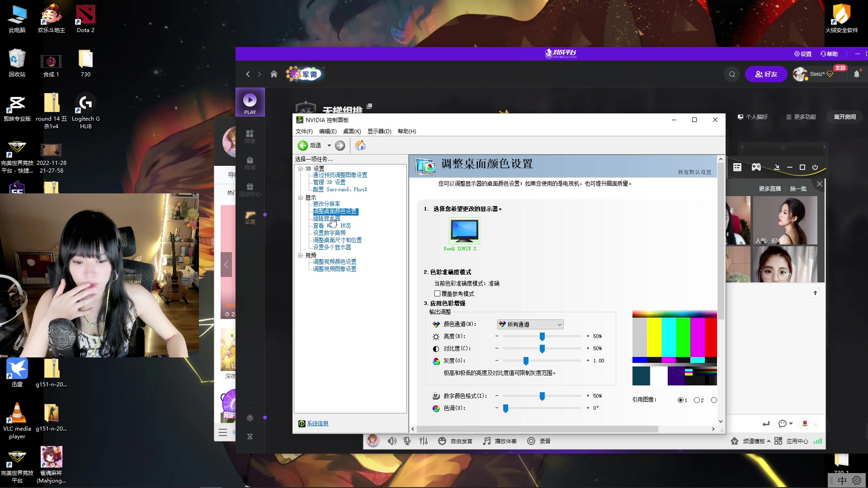Click the 亮度 brightness slider handle

[x=542, y=337]
